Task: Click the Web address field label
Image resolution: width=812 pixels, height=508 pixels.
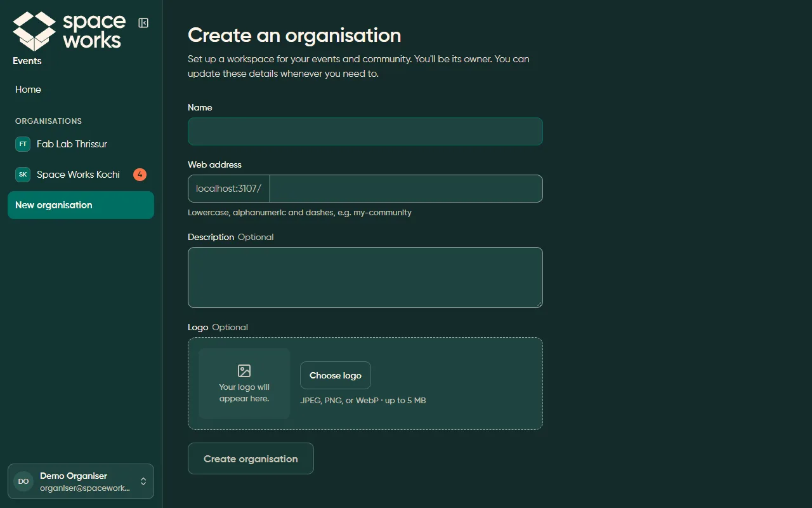Action: pyautogui.click(x=214, y=164)
